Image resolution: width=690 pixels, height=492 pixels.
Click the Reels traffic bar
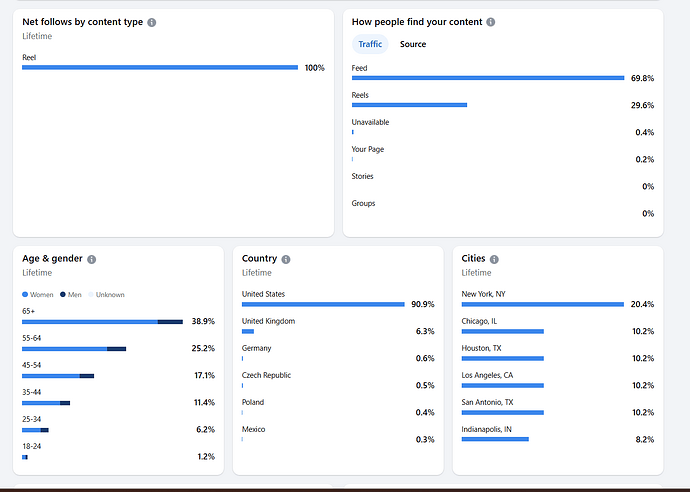pyautogui.click(x=409, y=105)
